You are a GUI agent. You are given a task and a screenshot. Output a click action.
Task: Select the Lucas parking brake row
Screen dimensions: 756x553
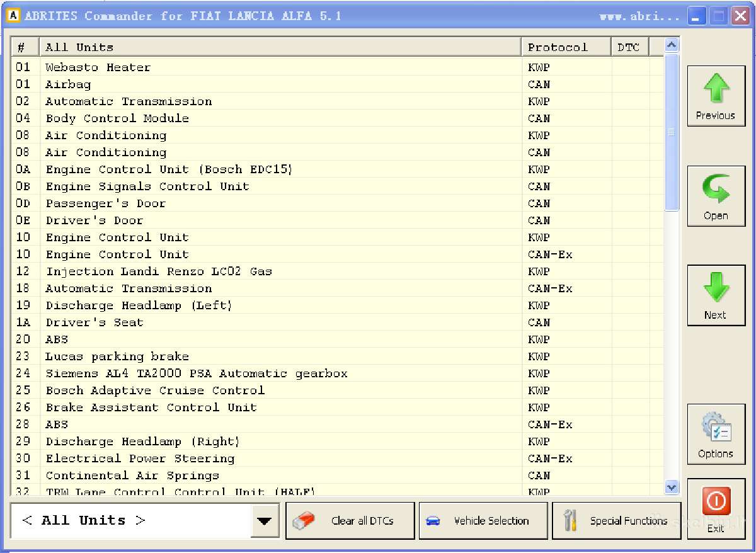coord(338,356)
